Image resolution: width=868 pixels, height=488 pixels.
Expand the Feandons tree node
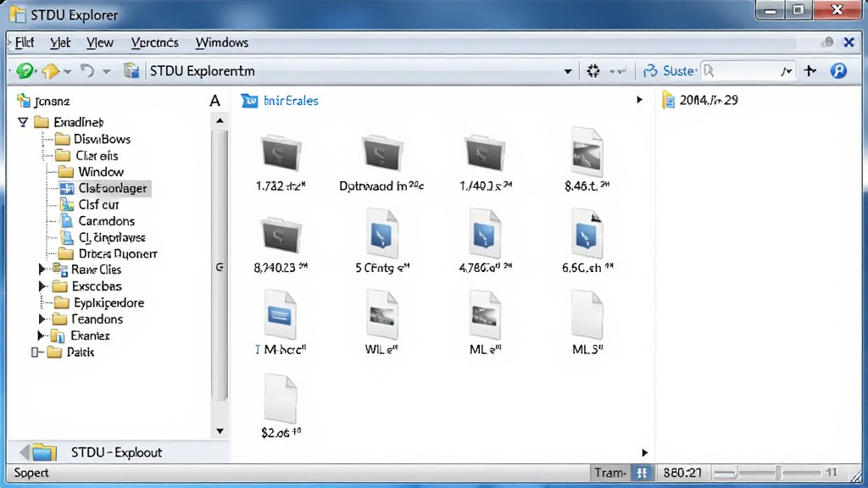point(42,319)
